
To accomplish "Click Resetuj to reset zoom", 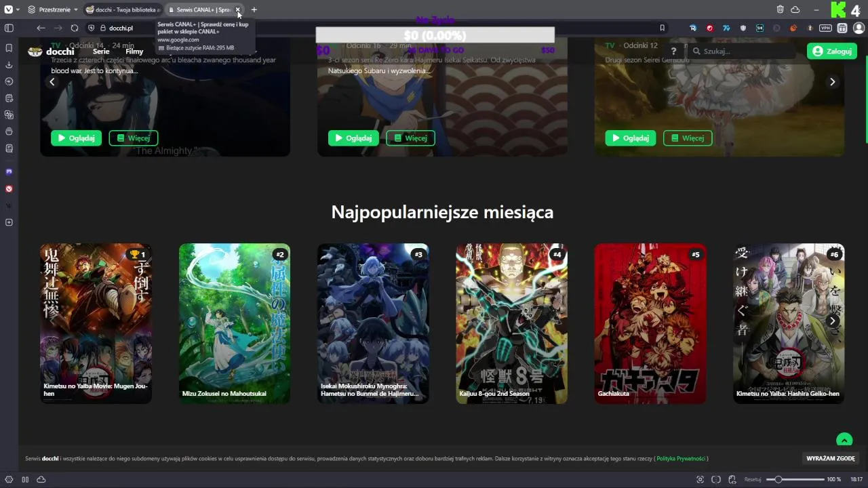I will point(753,479).
